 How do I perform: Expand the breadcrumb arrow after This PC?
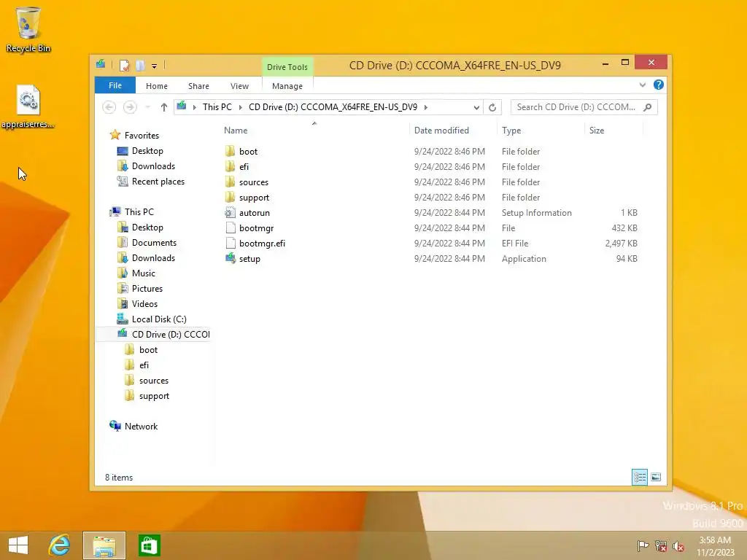(x=240, y=107)
